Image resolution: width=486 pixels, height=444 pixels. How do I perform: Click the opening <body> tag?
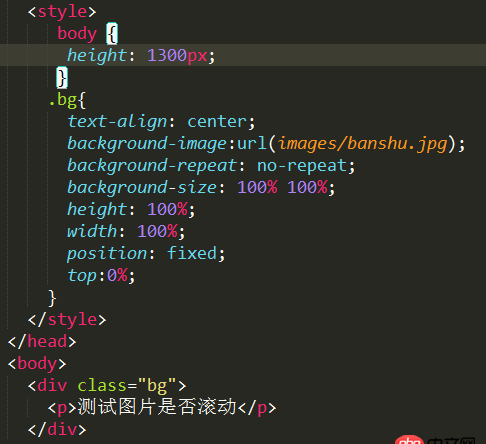[37, 364]
